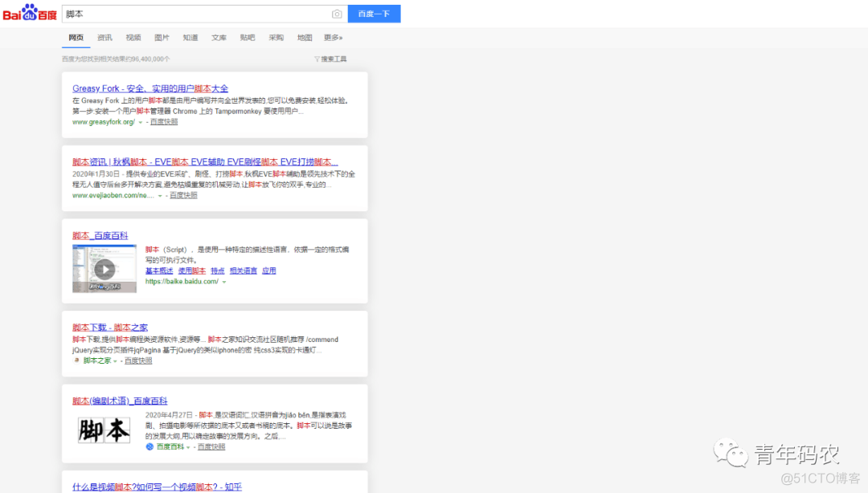Viewport: 868px width, 493px height.
Task: Expand dropdown arrow after 百度百科 source
Action: coord(188,447)
